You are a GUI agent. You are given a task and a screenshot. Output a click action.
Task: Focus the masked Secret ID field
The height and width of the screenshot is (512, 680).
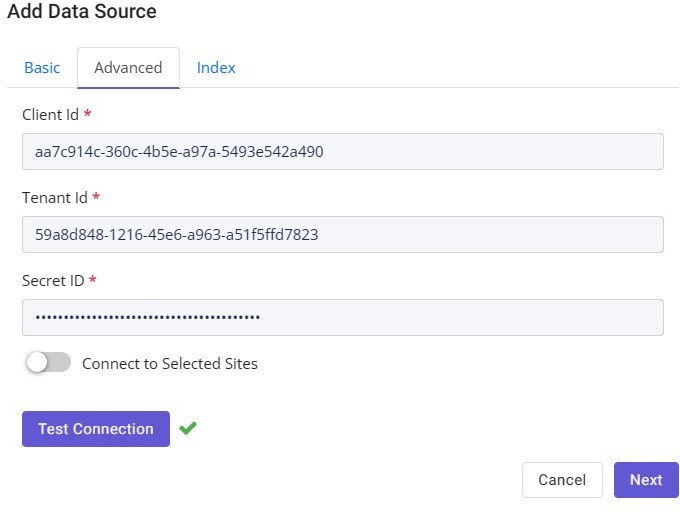tap(343, 317)
